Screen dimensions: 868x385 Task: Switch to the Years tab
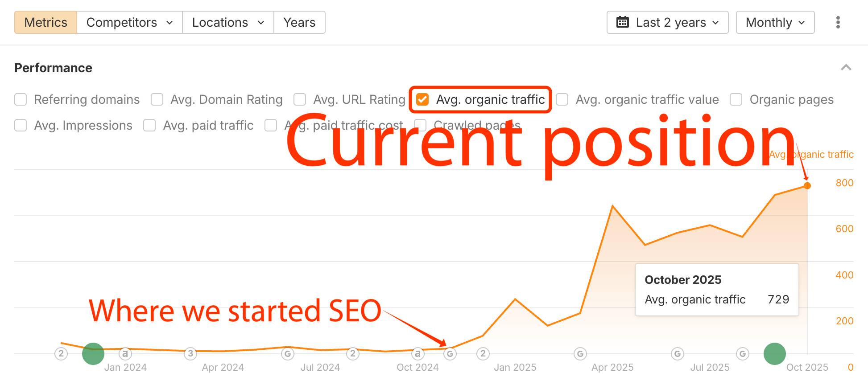click(x=299, y=22)
